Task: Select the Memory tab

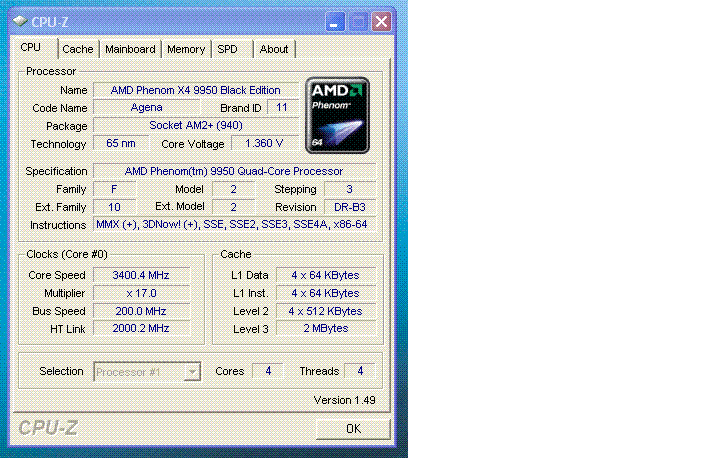Action: pos(186,49)
